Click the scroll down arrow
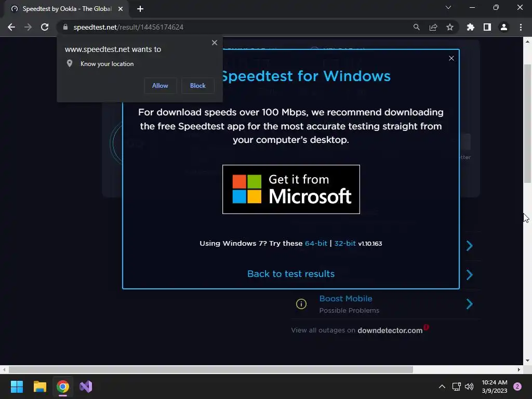This screenshot has height=399, width=532. [x=527, y=361]
